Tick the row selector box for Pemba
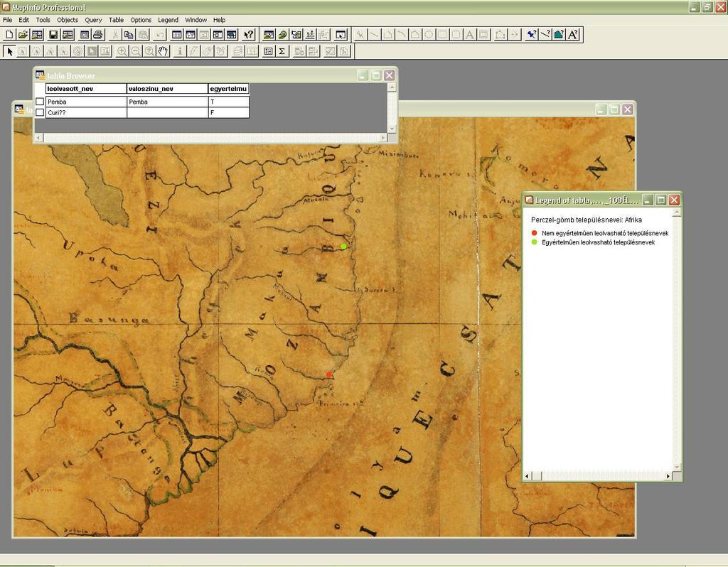 coord(40,102)
